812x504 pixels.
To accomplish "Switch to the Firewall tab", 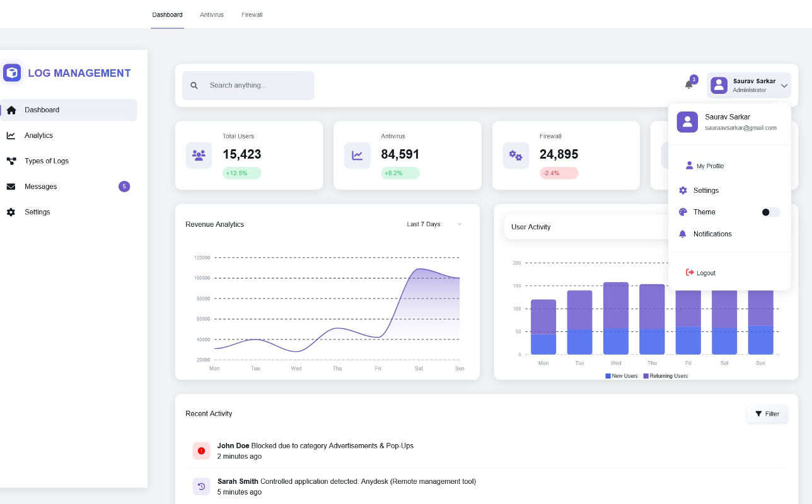I will tap(252, 14).
